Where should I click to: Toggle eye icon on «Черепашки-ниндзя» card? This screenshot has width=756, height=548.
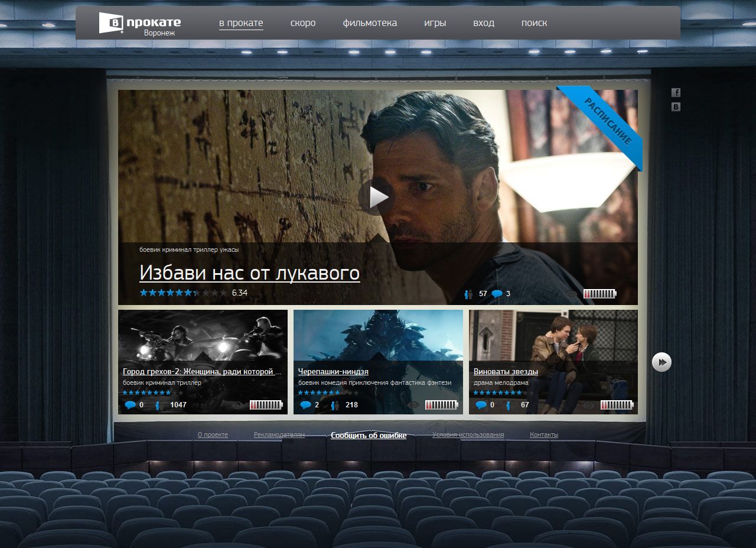point(413,405)
